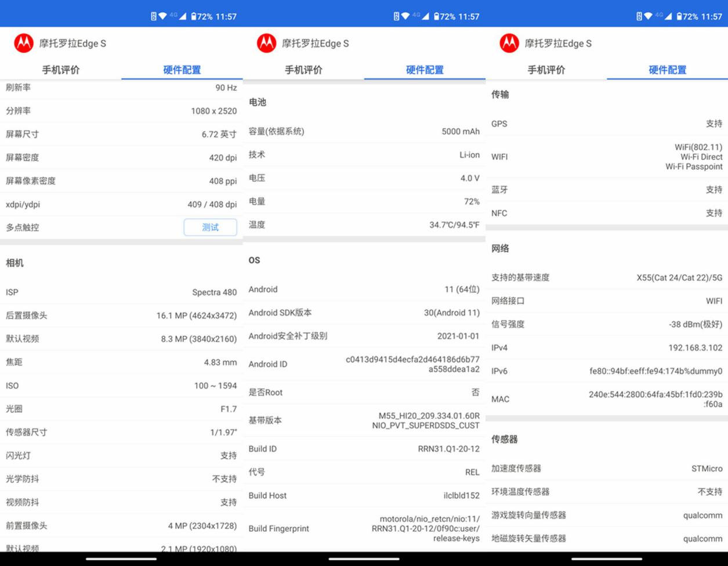728x566 pixels.
Task: Tap the Wi-Fi status icon in the left screen
Action: click(x=162, y=16)
